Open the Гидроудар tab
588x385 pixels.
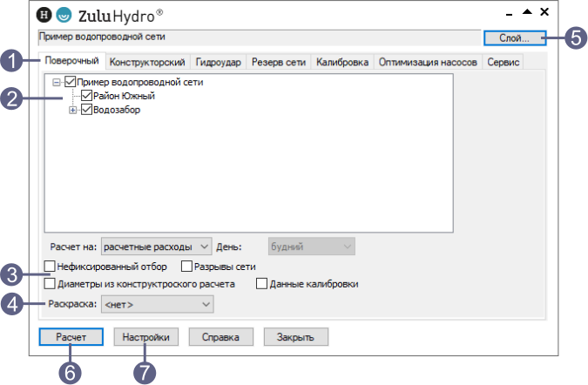(x=218, y=63)
